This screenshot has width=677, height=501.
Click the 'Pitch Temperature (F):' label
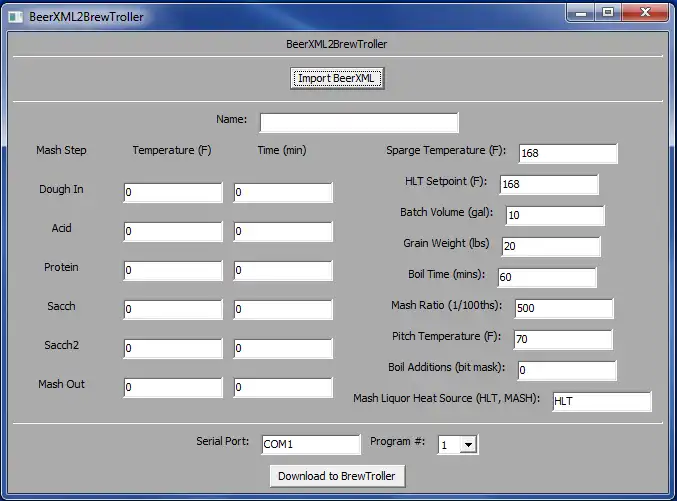click(x=446, y=336)
